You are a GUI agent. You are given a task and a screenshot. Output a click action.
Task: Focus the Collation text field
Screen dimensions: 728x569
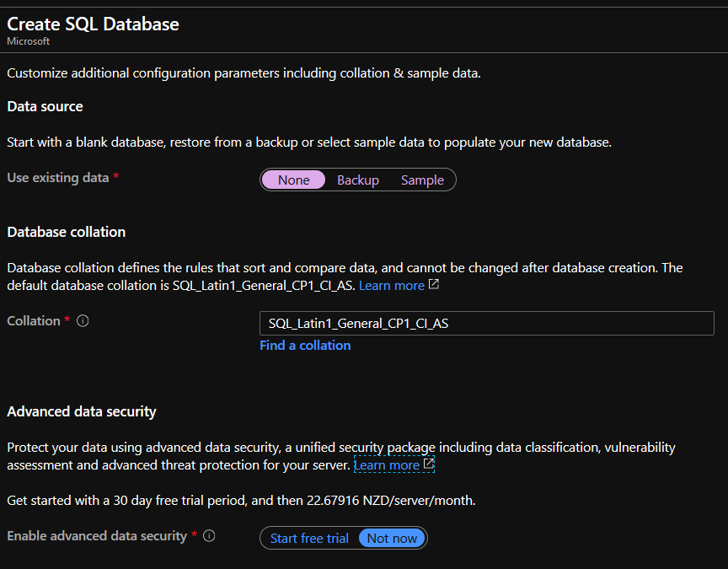(486, 324)
